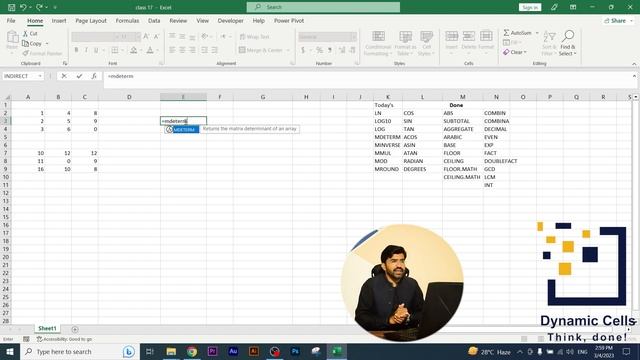Expand the Quick Access Toolbar customize arrow

point(55,7)
